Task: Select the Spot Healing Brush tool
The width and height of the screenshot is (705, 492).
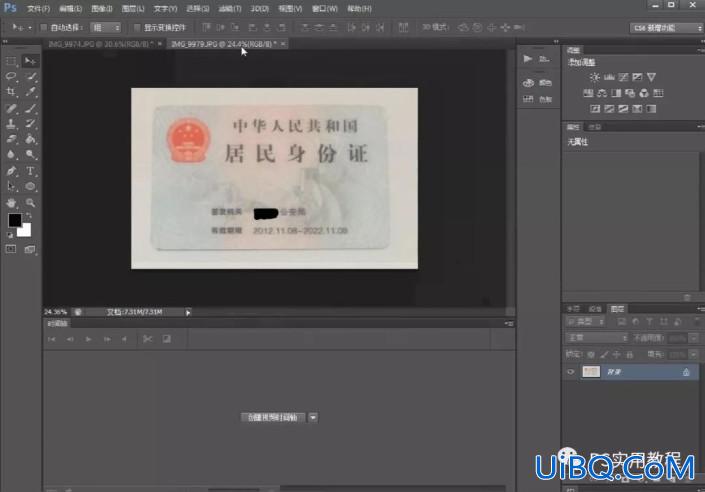Action: 11,108
